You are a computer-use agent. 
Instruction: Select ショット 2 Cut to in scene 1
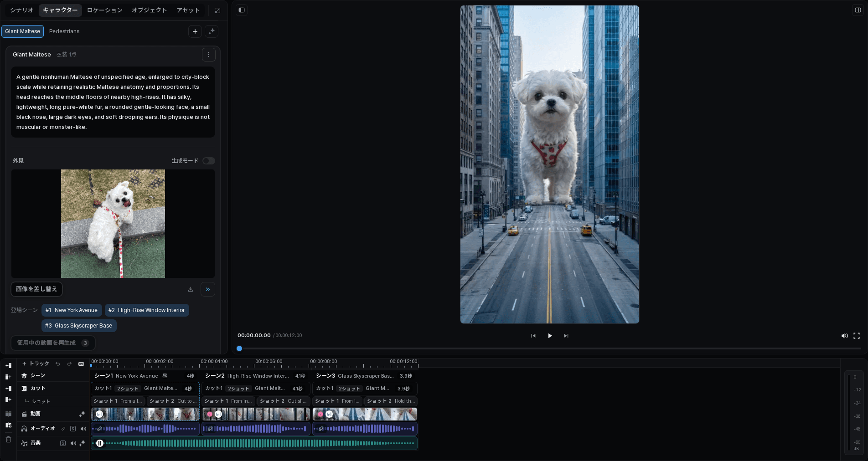[173, 401]
